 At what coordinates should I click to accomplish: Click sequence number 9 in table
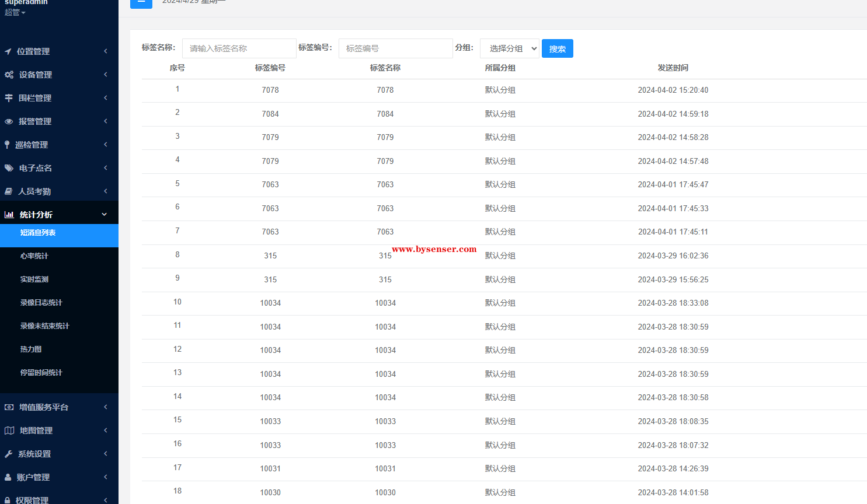pos(177,278)
